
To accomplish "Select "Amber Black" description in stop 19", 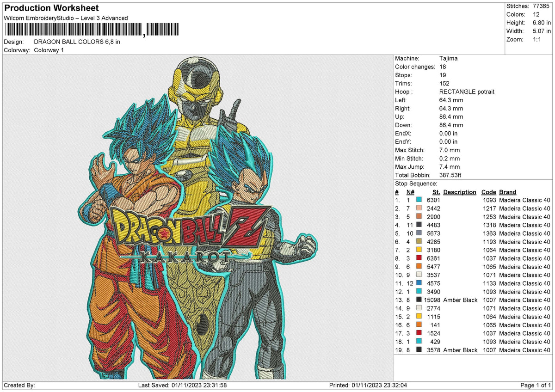I will coord(460,350).
